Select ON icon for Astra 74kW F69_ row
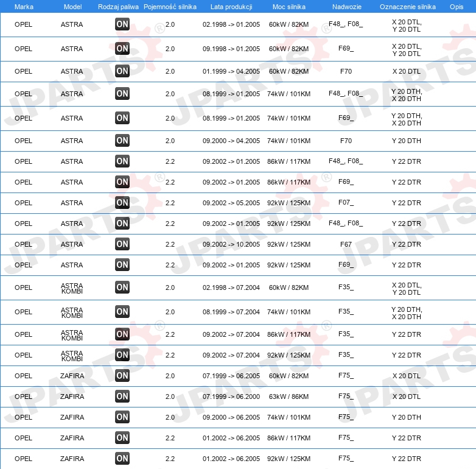The image size is (476, 469). point(122,118)
